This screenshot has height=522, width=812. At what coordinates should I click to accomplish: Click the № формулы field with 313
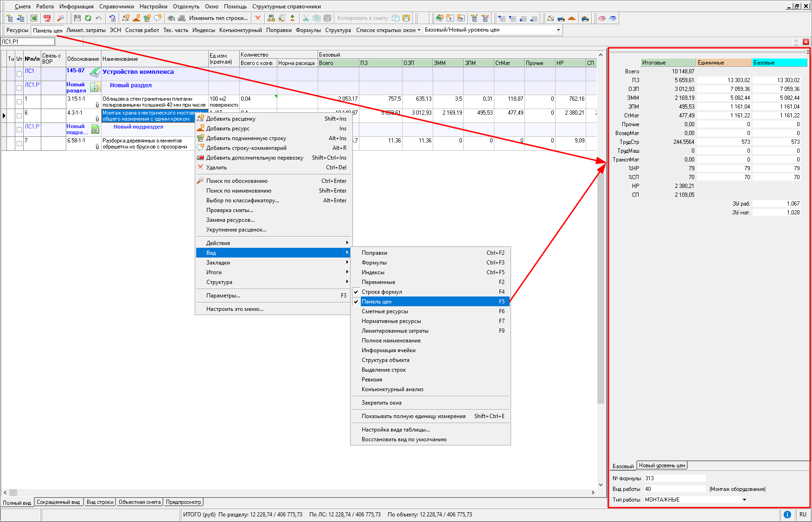(674, 478)
